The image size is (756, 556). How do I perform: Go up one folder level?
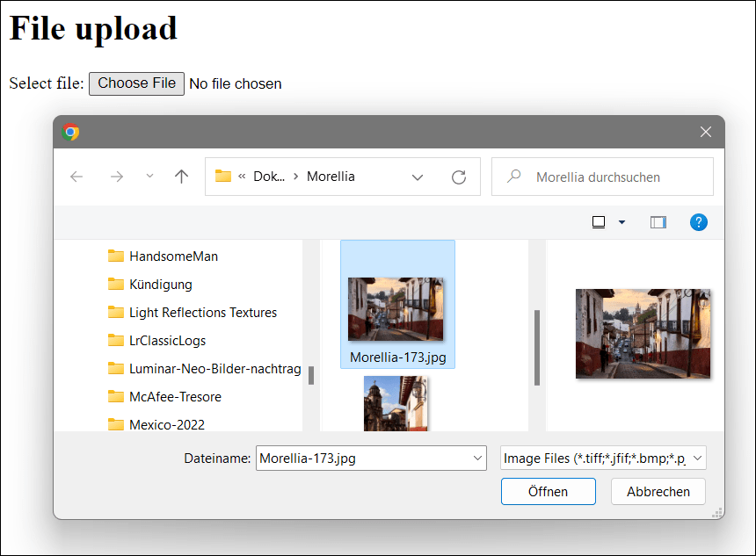(181, 177)
